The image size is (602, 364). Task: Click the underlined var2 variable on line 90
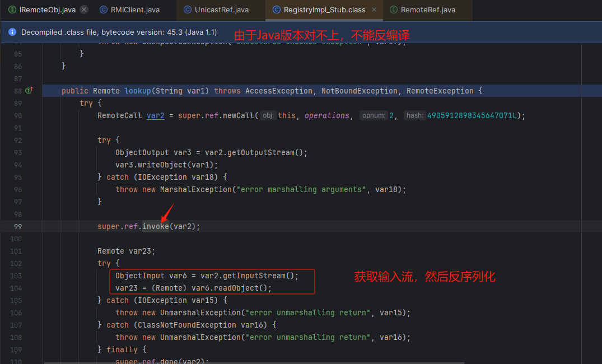click(x=156, y=115)
